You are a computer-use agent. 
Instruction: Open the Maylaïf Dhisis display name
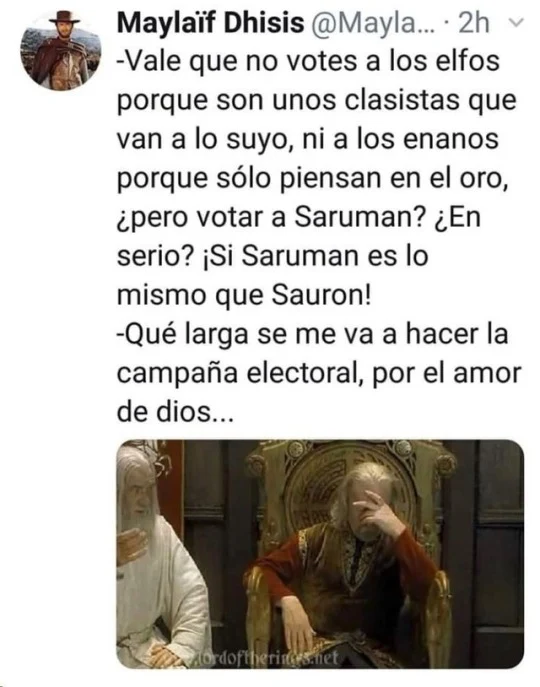pyautogui.click(x=210, y=22)
